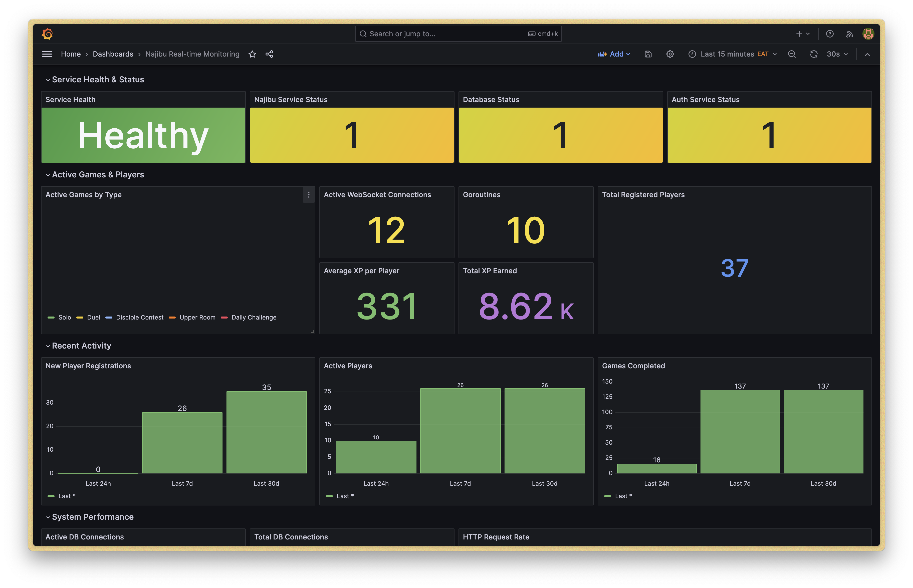Viewport: 913px width, 588px height.
Task: Toggle Last * legend in Games Completed
Action: click(624, 496)
